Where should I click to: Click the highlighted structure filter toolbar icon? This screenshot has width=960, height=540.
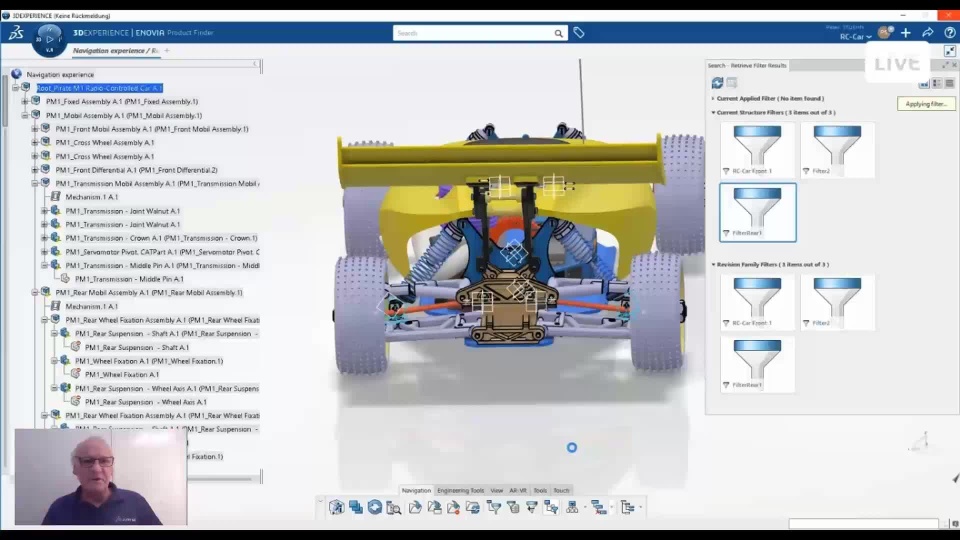[x=551, y=507]
